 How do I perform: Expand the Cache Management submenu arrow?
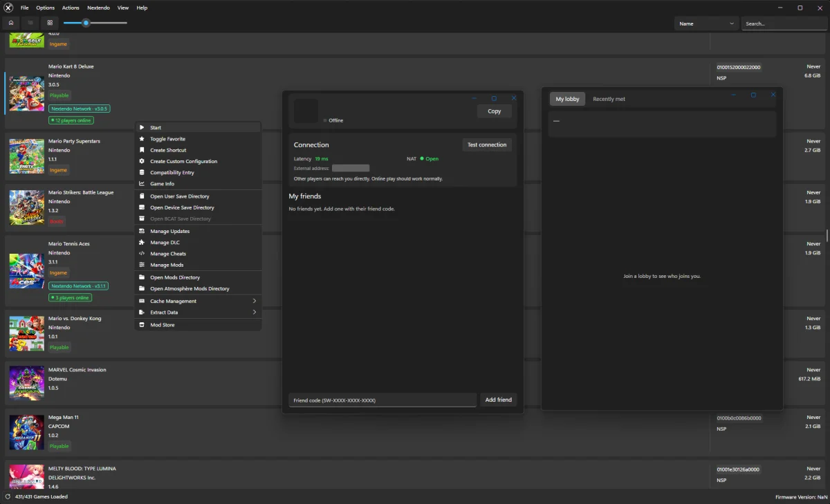point(255,301)
